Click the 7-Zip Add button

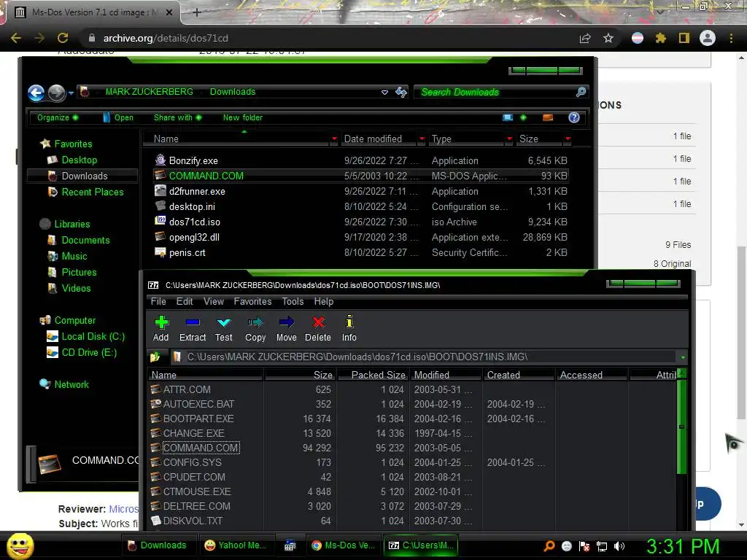161,328
